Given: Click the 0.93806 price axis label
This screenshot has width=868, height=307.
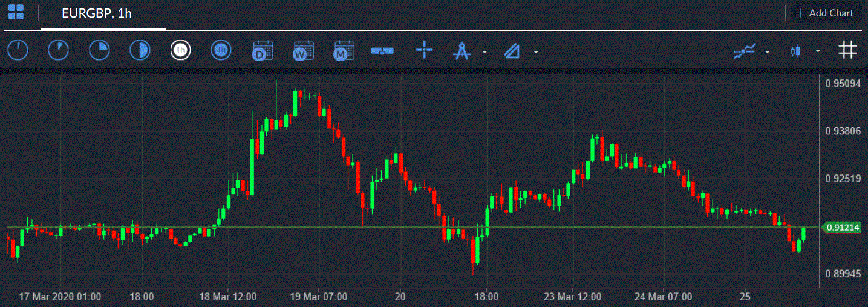Looking at the screenshot, I should click(x=842, y=131).
